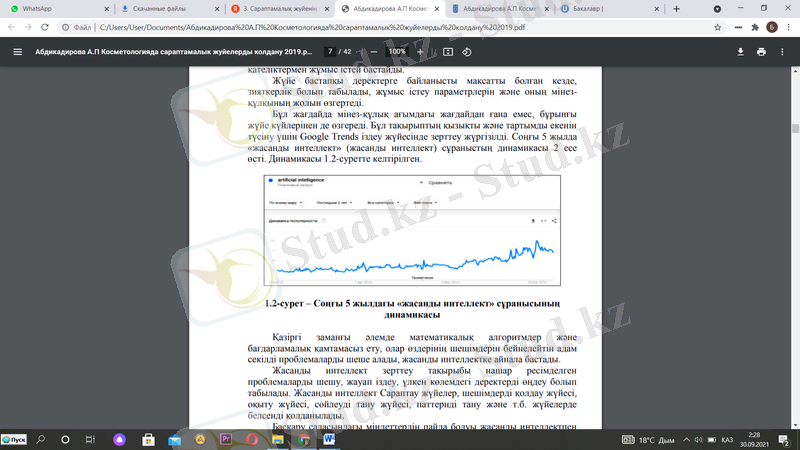
Task: Close the Скачанные файлы tab
Action: tap(217, 9)
